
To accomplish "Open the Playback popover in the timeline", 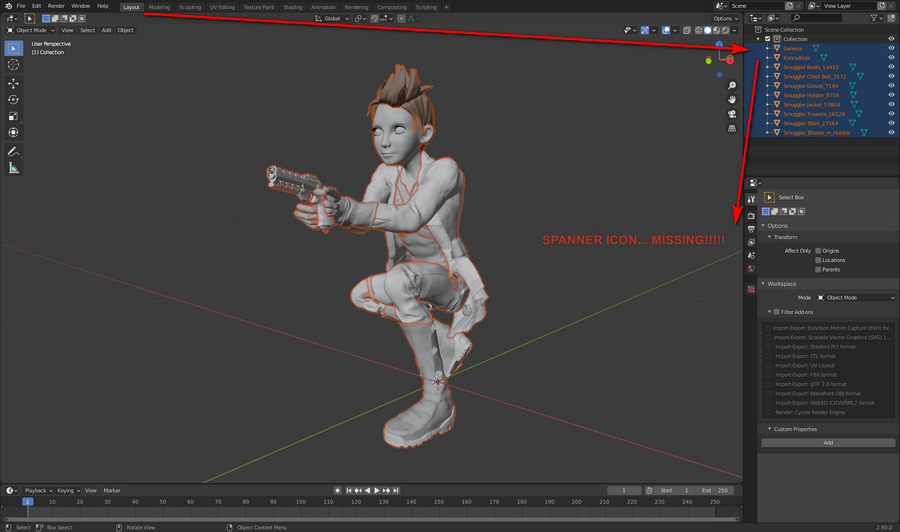I will [36, 490].
